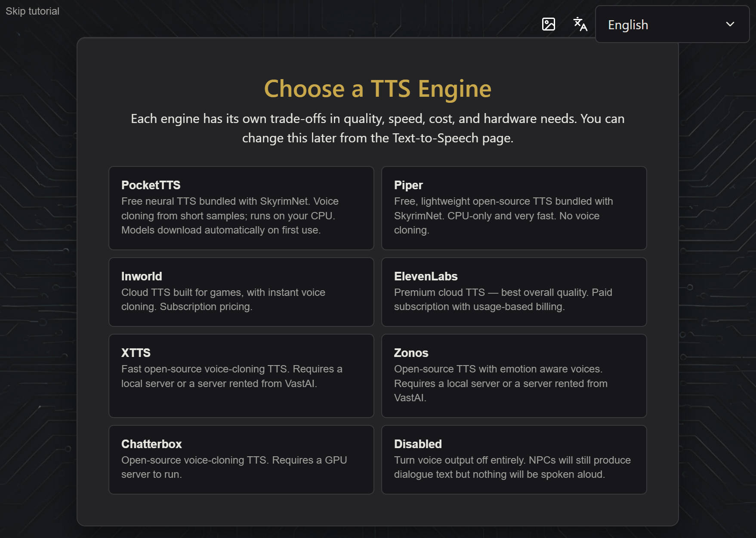The image size is (756, 538).
Task: Click the Inworld subscription pricing description
Action: pos(223,299)
